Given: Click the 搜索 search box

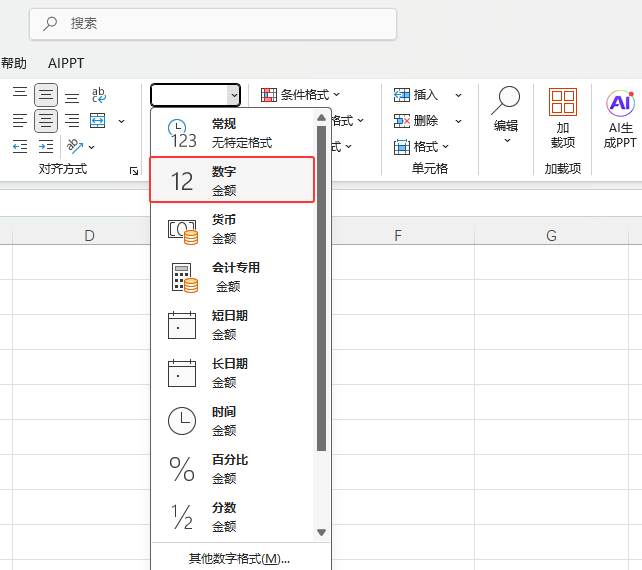Looking at the screenshot, I should [x=213, y=24].
